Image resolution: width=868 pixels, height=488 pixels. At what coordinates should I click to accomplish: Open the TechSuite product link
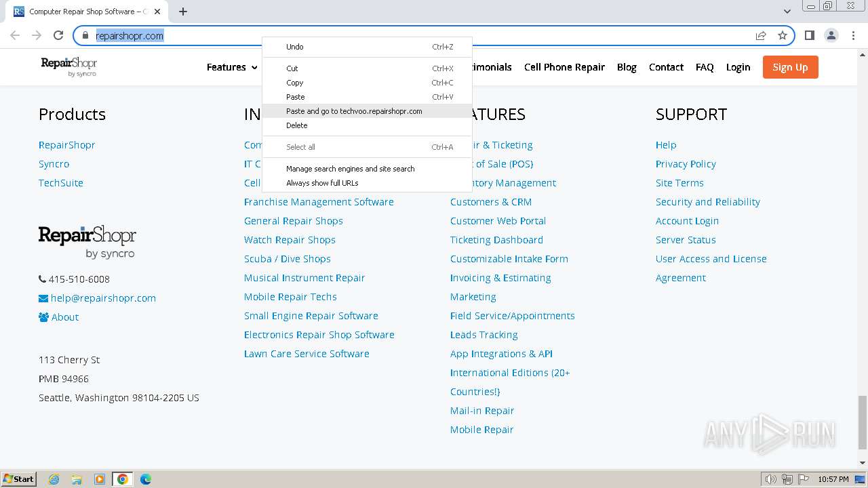coord(60,183)
